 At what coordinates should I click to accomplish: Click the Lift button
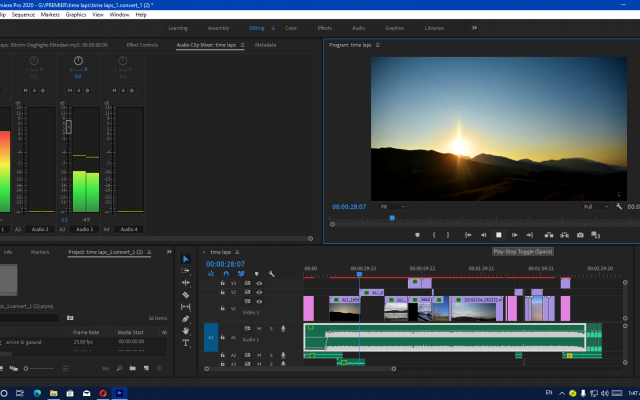549,235
